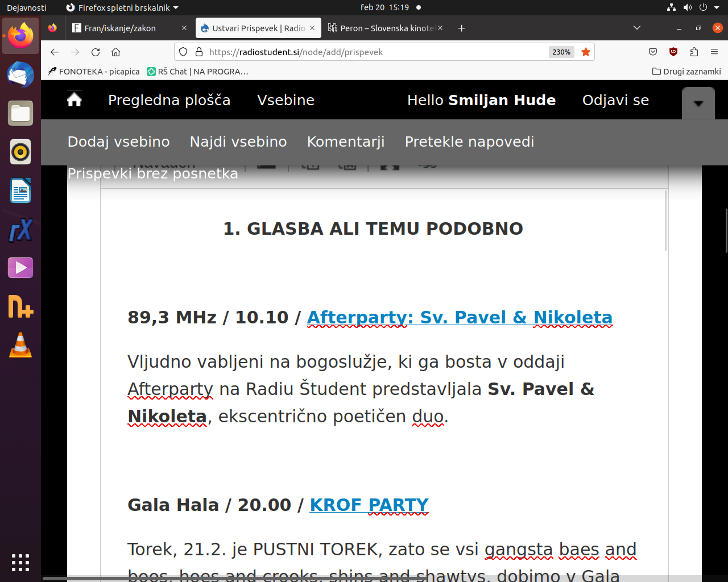Open Dodaj vsebino menu item
The image size is (728, 582).
click(118, 142)
